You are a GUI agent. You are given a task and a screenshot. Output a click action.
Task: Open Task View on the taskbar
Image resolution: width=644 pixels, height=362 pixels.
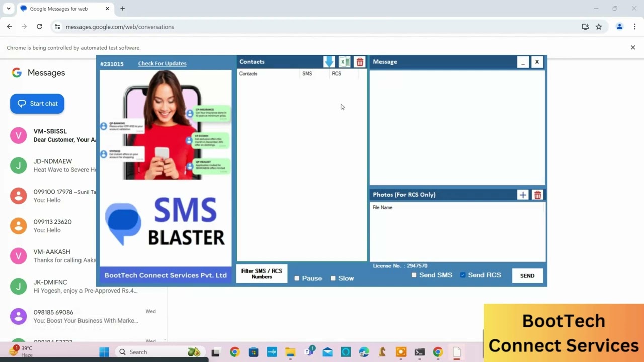point(215,352)
